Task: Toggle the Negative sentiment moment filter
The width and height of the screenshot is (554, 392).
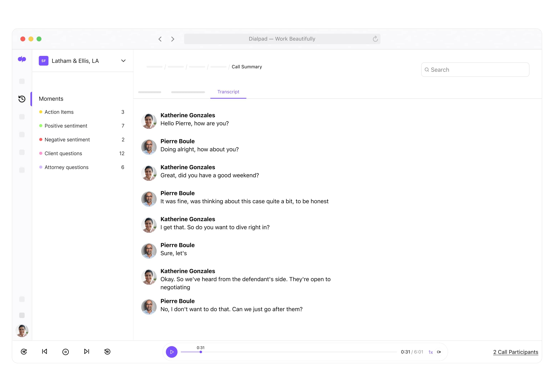Action: click(67, 140)
